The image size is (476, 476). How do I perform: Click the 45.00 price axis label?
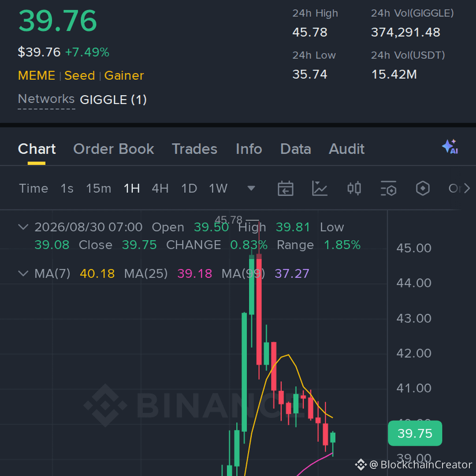[x=414, y=248]
